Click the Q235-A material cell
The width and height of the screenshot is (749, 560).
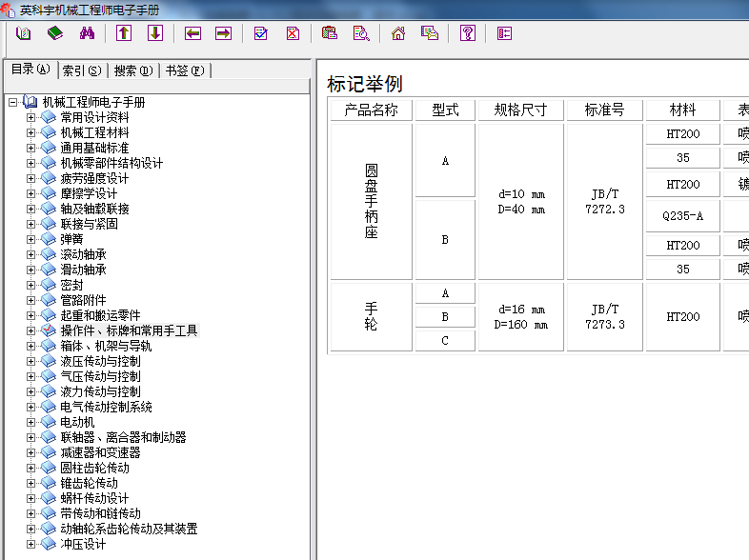point(682,216)
